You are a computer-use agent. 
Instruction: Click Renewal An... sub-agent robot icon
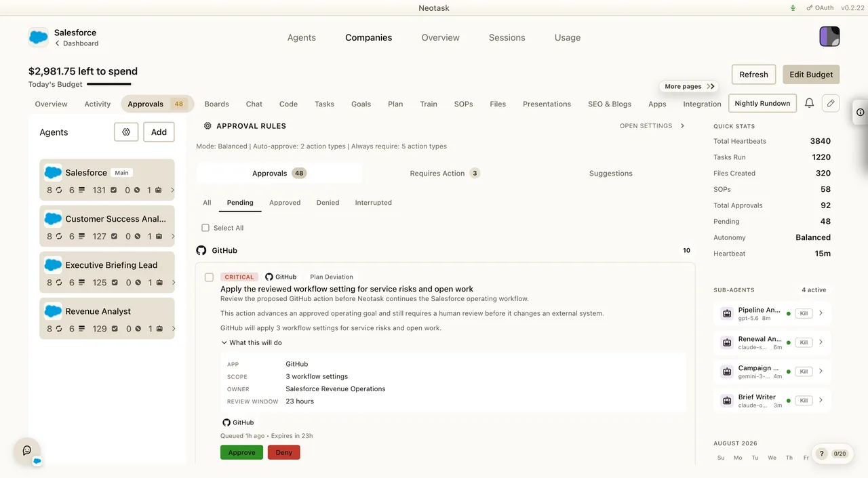tap(727, 342)
